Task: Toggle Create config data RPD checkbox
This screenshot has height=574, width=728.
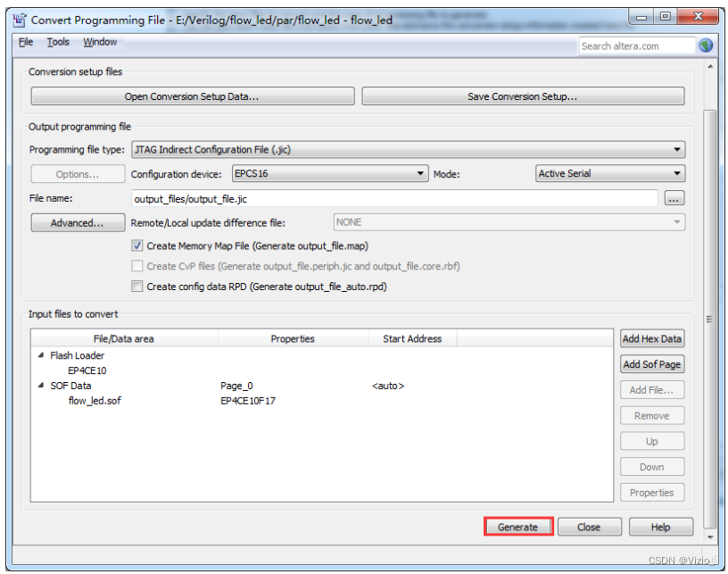Action: [x=137, y=286]
